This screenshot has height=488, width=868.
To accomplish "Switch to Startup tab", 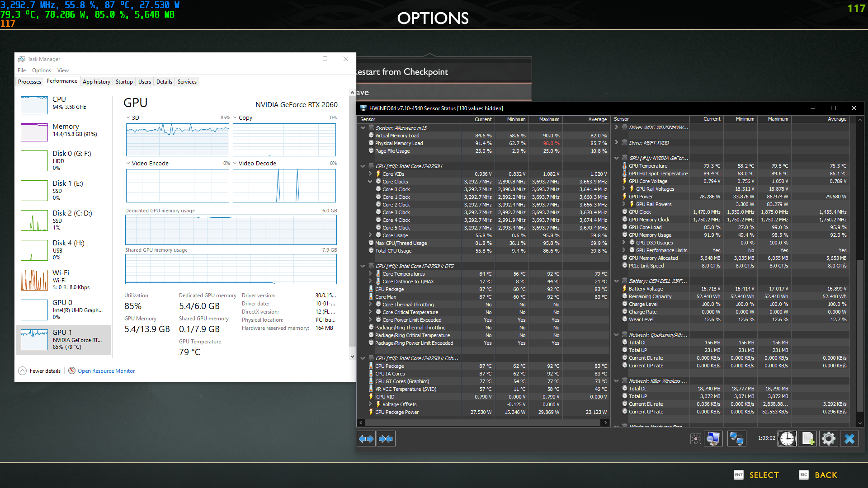I will [124, 82].
